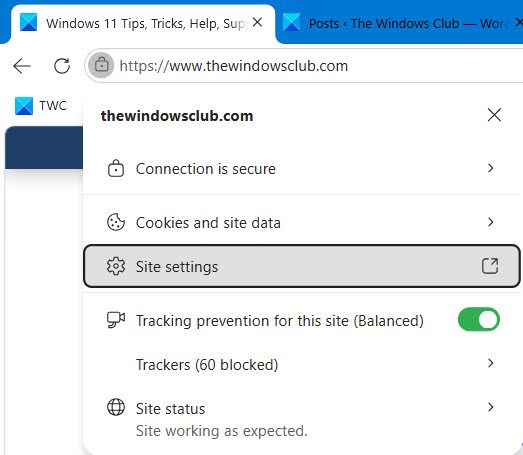
Task: Click the cookie icon beside Cookies and site data
Action: pyautogui.click(x=116, y=222)
